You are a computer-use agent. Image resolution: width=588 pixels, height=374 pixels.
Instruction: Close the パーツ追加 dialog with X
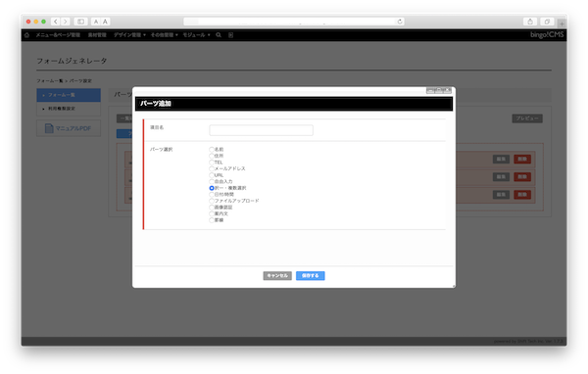(x=448, y=90)
